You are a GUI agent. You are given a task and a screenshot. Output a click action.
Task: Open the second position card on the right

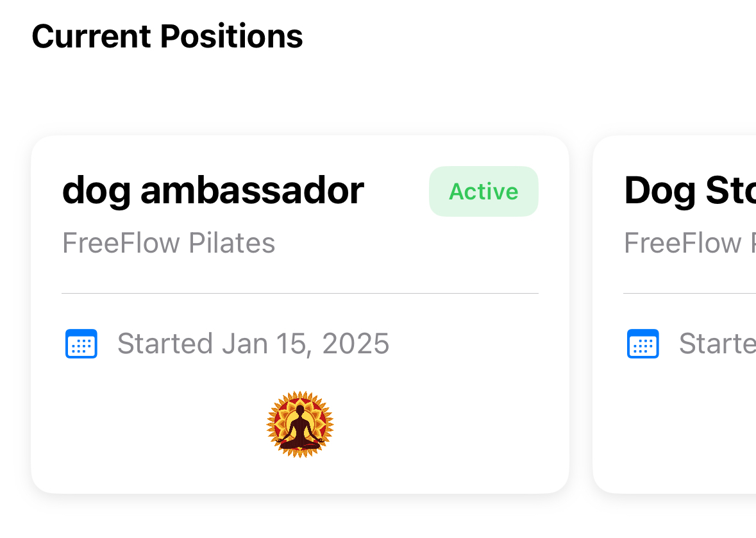click(675, 314)
